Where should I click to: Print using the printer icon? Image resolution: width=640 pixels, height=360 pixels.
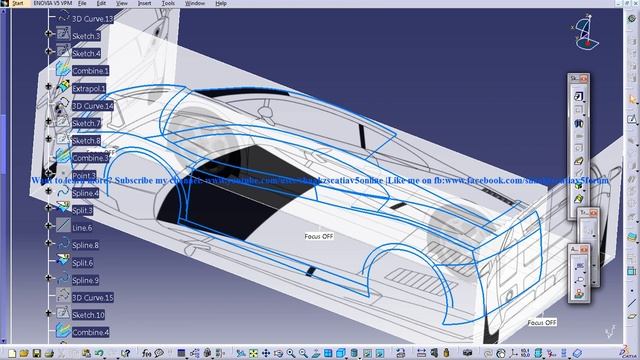pos(49,353)
